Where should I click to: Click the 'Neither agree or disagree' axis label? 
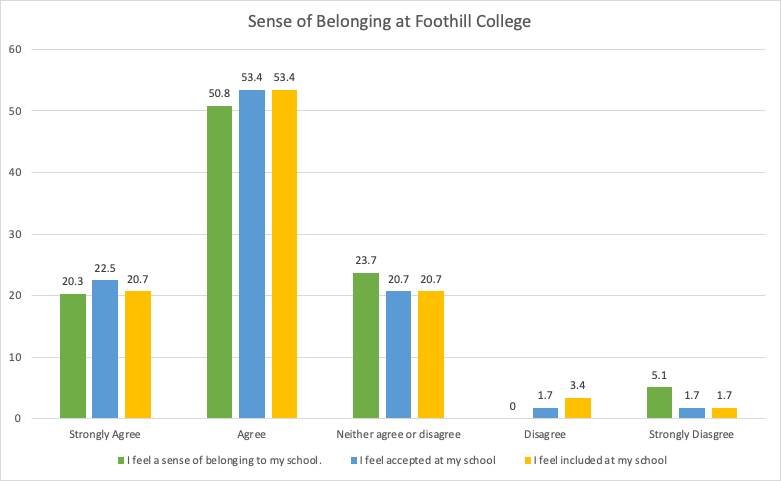[x=398, y=435]
